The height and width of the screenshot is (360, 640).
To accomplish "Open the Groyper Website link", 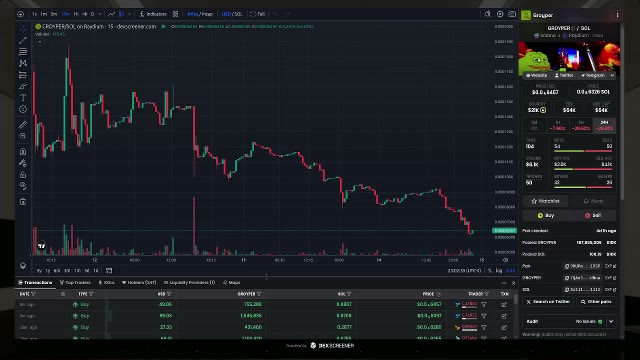I will pyautogui.click(x=537, y=76).
